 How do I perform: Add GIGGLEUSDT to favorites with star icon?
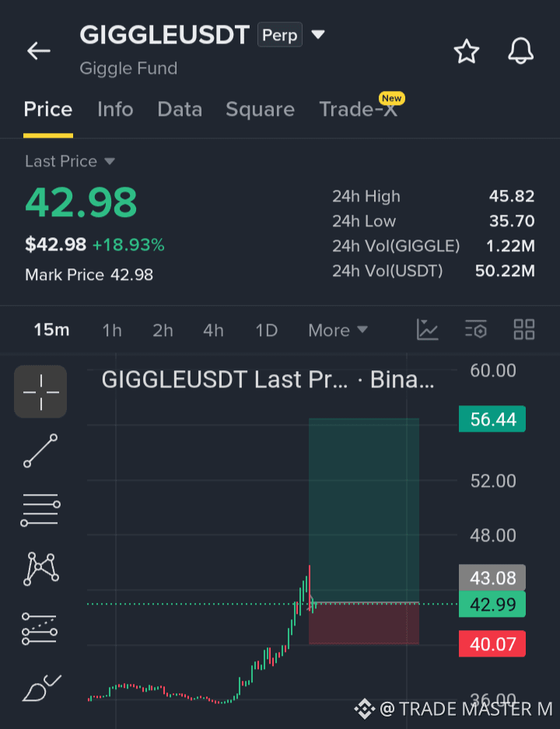[x=466, y=51]
